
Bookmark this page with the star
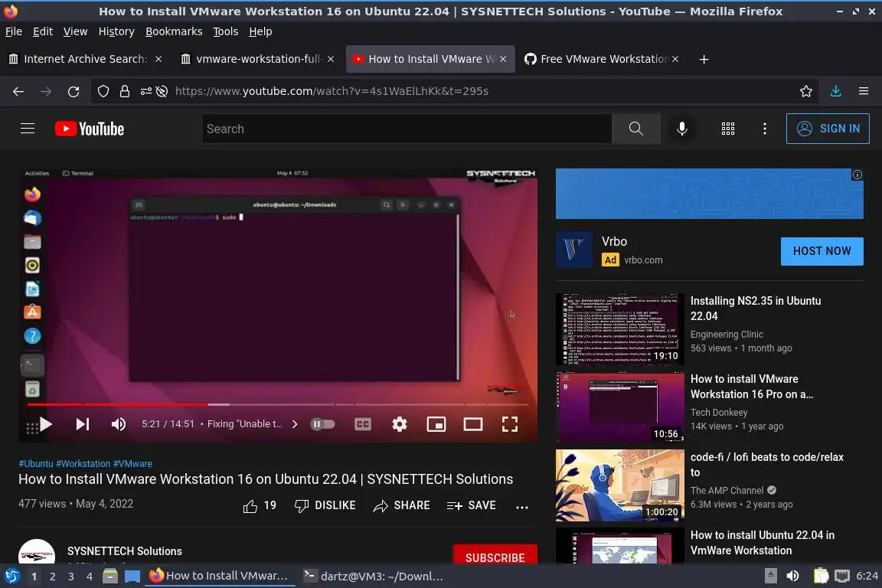(805, 91)
